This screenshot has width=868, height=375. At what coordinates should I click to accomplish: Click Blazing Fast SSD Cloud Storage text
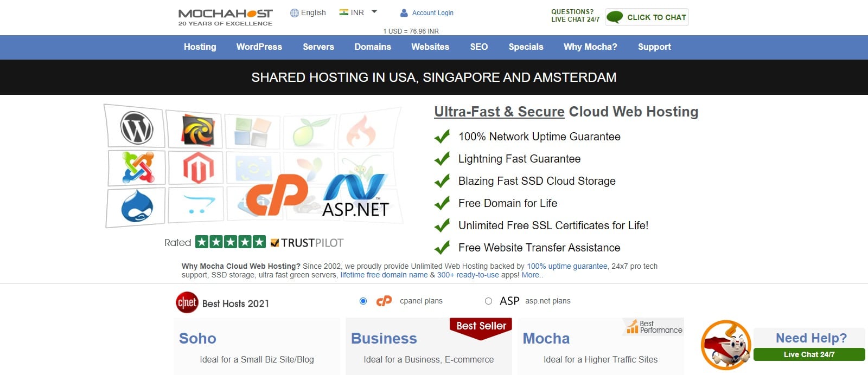[x=537, y=181]
